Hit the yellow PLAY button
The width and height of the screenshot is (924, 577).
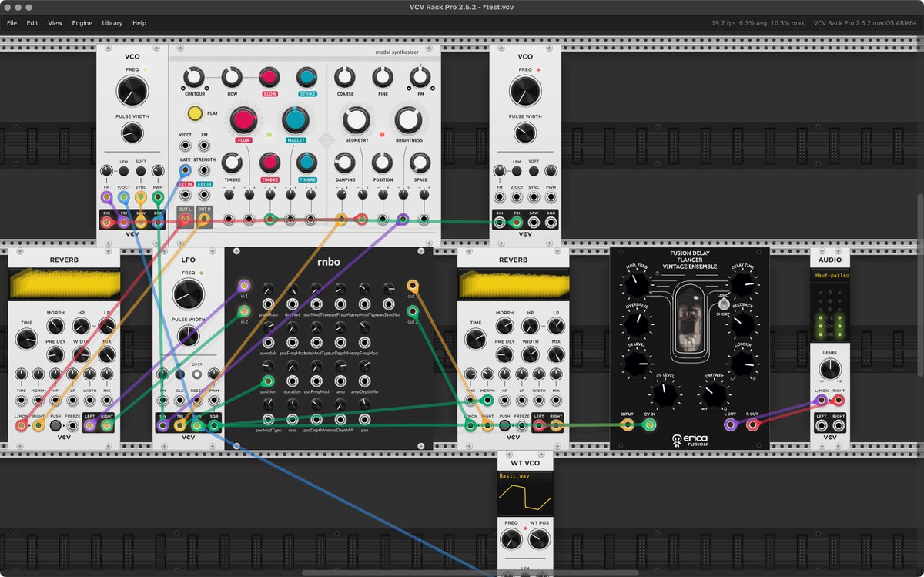[x=195, y=113]
